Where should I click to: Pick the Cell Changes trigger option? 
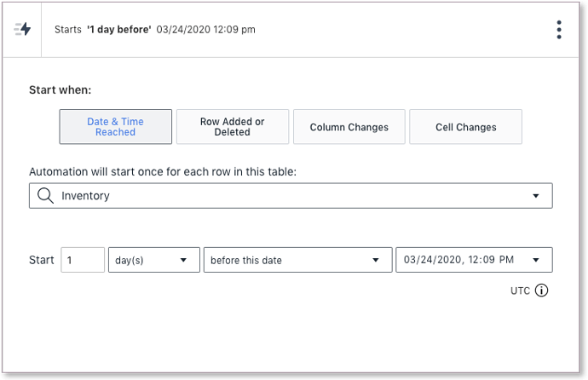[x=466, y=127]
